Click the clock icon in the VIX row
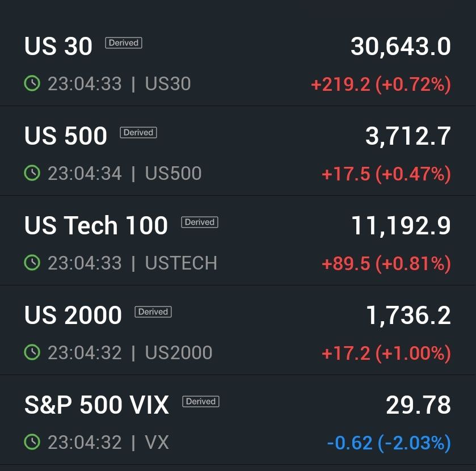Viewport: 476px width, 471px height. click(32, 441)
